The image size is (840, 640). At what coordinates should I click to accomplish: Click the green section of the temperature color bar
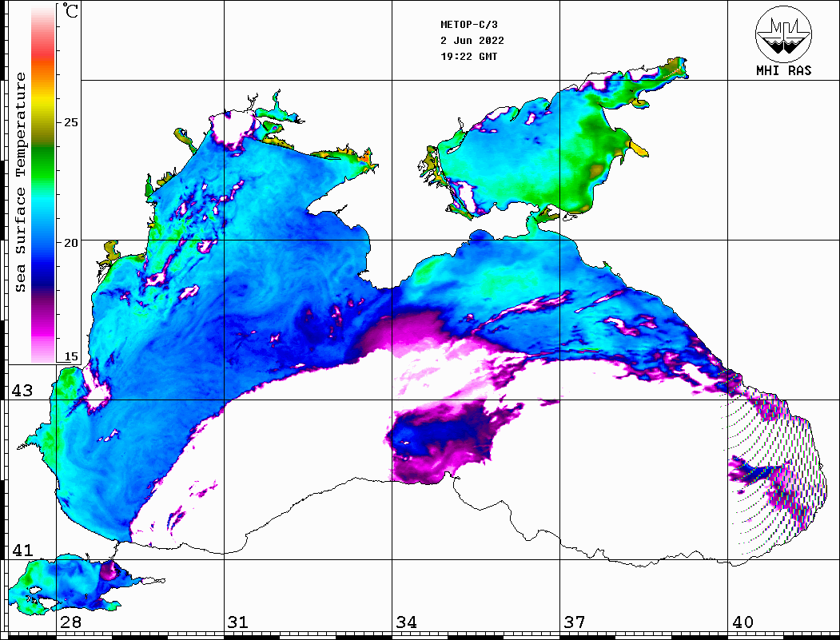click(43, 163)
